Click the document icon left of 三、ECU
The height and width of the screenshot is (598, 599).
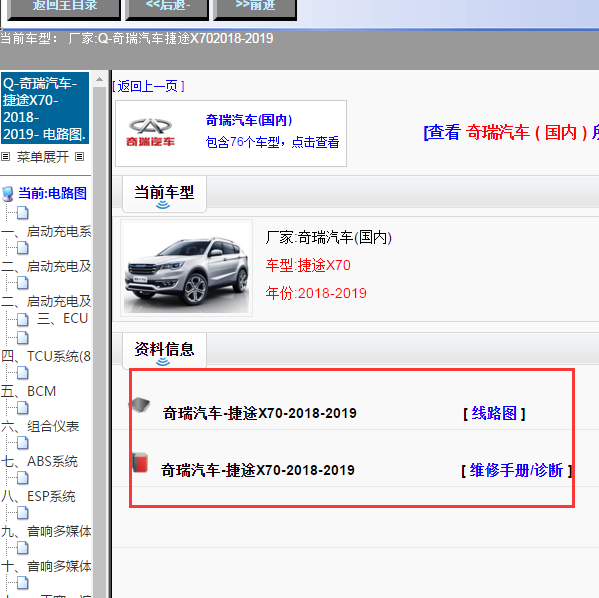click(23, 319)
